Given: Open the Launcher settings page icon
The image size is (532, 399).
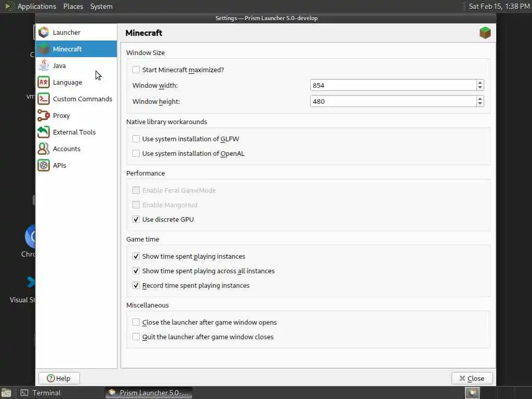Looking at the screenshot, I should (44, 32).
